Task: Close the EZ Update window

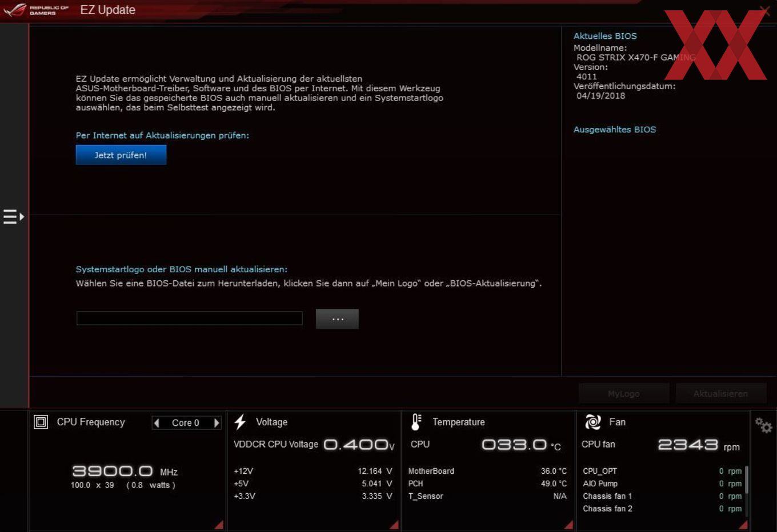Action: 764,10
